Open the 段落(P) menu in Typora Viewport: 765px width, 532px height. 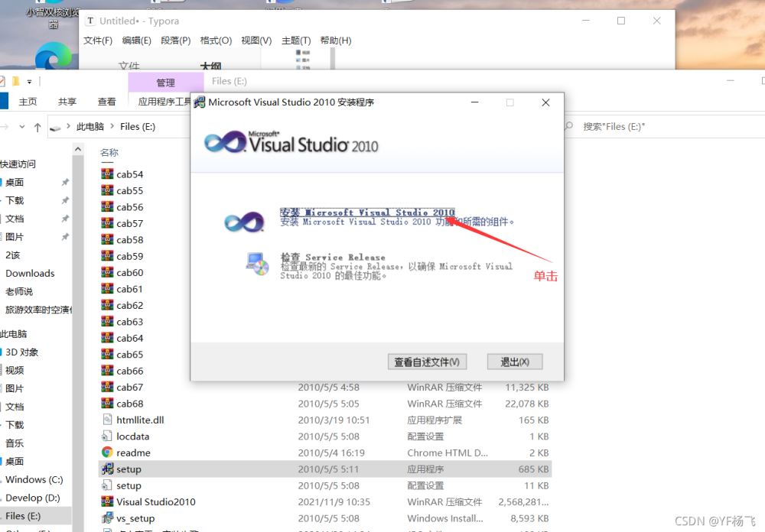point(176,41)
